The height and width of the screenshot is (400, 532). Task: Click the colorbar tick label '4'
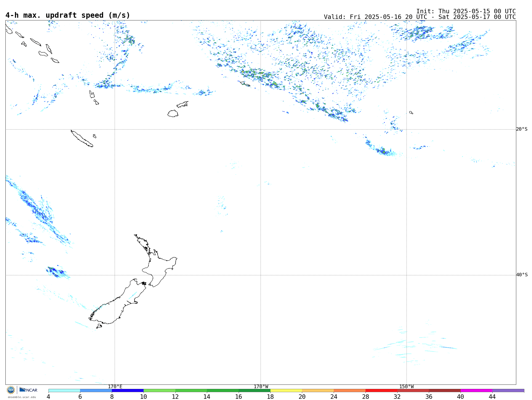(x=49, y=397)
